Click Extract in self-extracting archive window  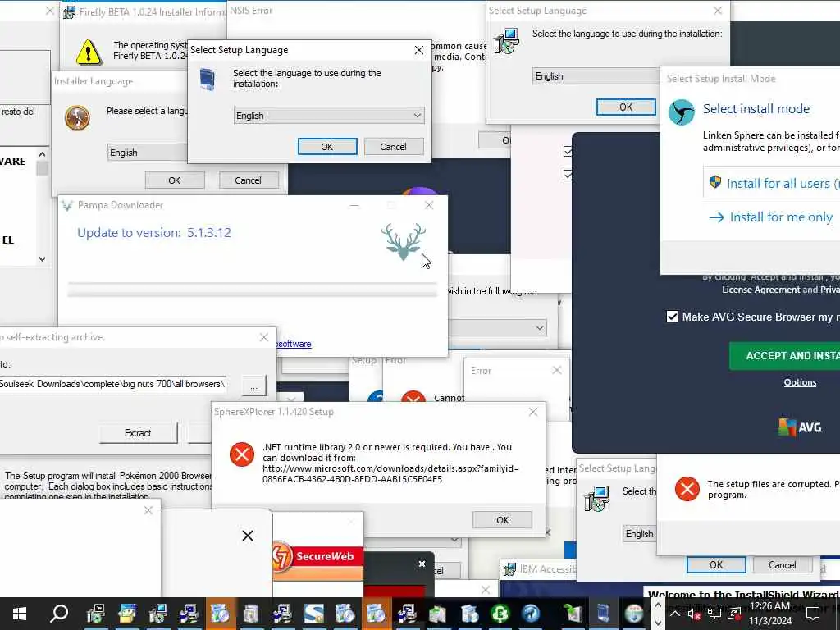(138, 433)
